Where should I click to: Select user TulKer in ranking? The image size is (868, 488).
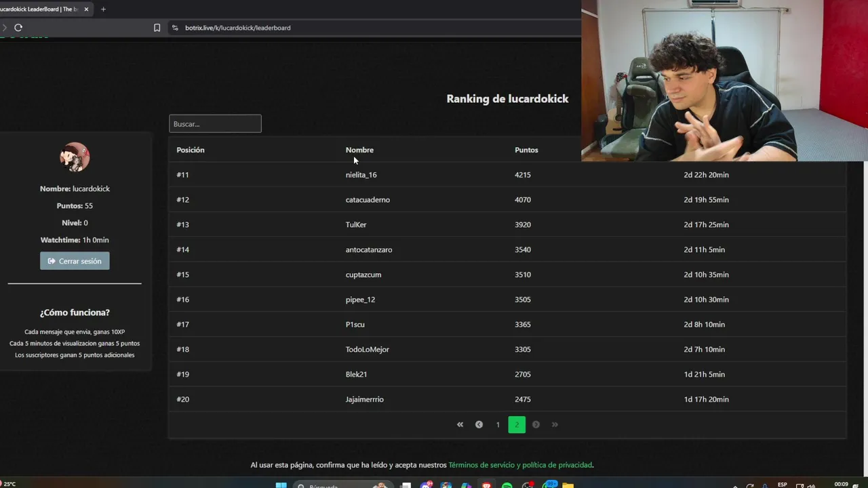click(x=356, y=225)
